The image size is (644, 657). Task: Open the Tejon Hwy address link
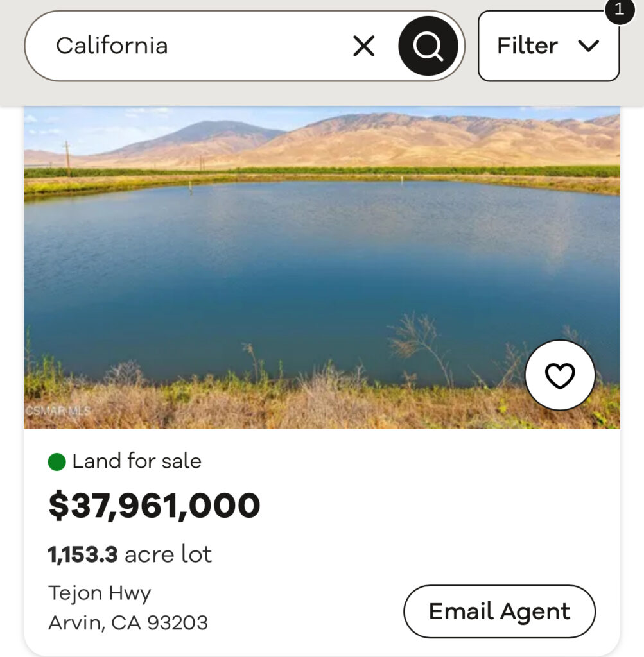point(100,593)
